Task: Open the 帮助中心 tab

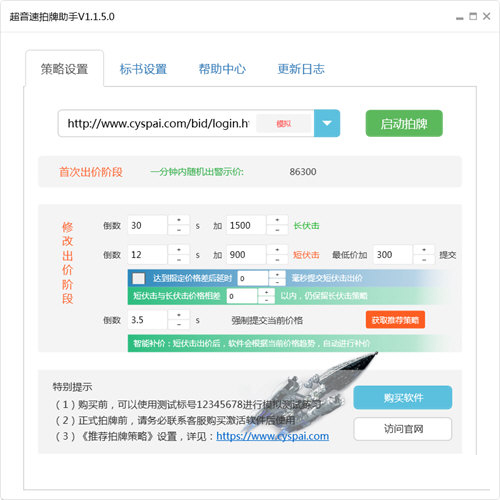Action: click(x=222, y=69)
